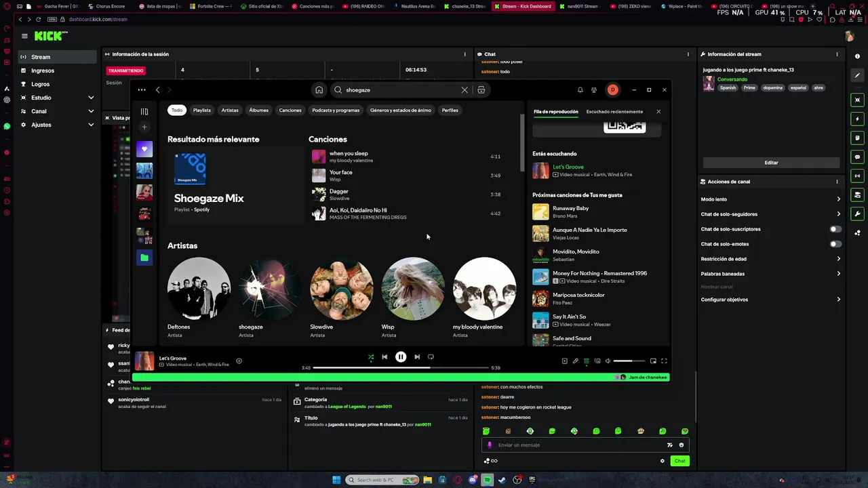Click Enviar un mensaje input

(x=585, y=445)
